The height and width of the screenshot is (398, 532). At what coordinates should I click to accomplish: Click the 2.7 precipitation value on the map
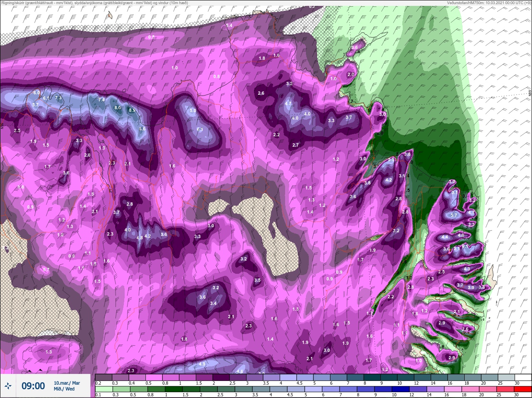[x=296, y=145]
